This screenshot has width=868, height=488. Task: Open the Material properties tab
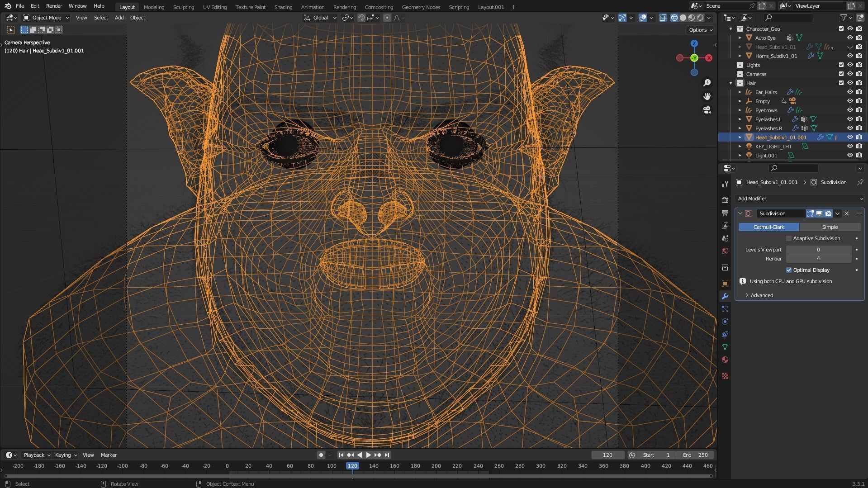click(725, 360)
